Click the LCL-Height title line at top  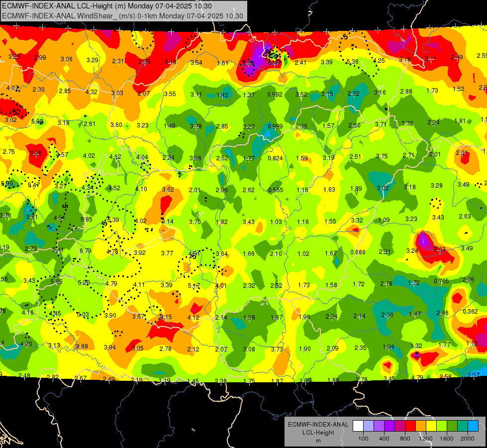coord(107,6)
